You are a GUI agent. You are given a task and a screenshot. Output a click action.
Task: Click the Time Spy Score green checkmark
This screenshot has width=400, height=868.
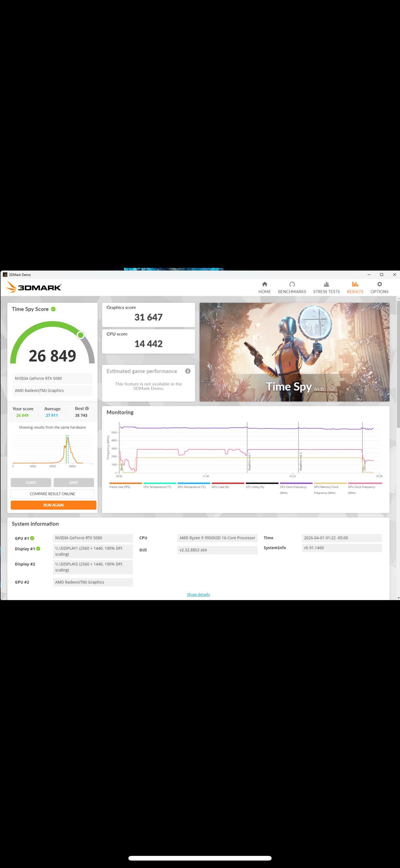click(x=53, y=309)
